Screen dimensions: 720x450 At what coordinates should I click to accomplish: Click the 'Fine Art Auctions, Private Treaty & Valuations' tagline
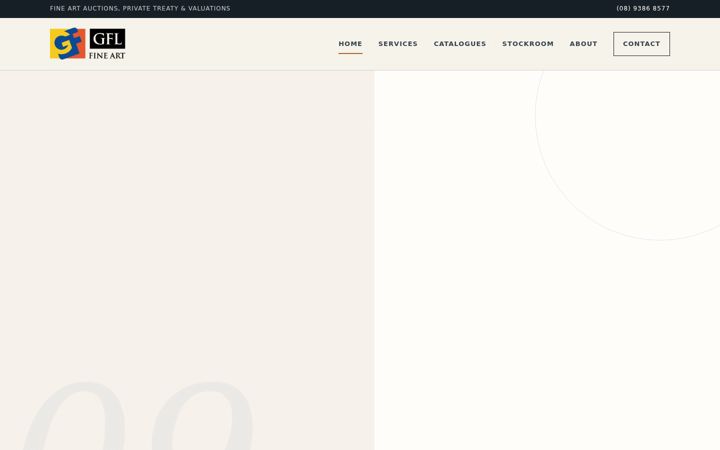coord(140,8)
